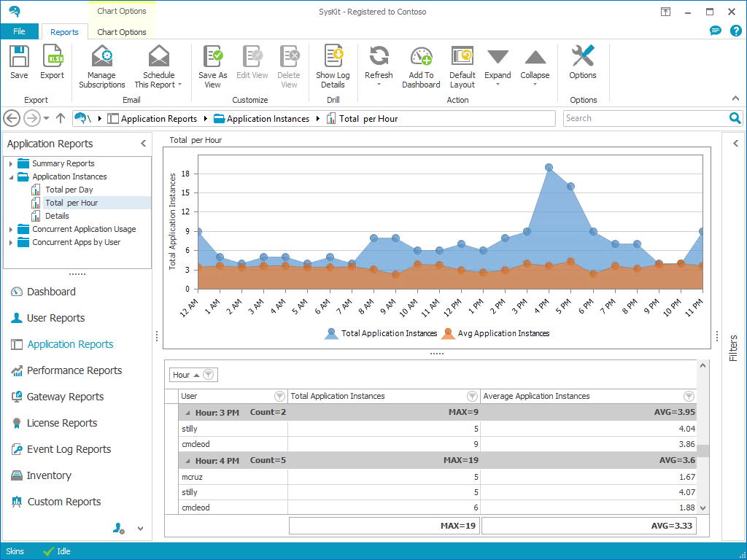The image size is (747, 560).
Task: Reset to Default Layout
Action: click(462, 57)
